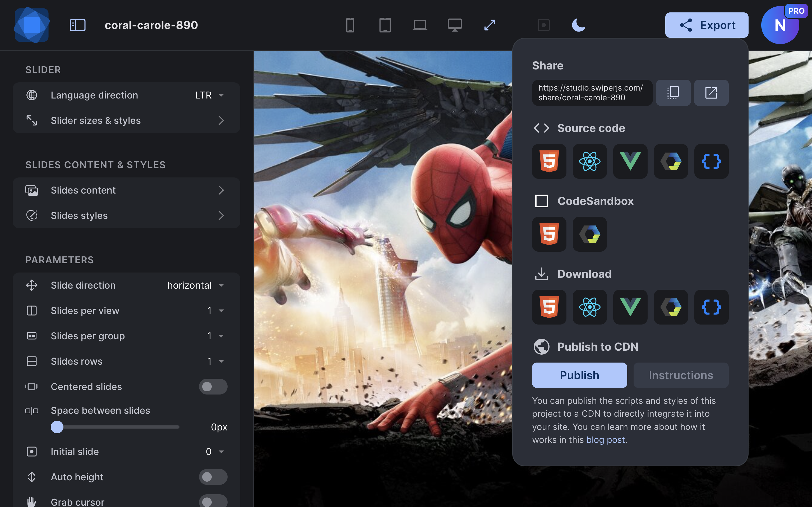Click the React download icon
The height and width of the screenshot is (507, 812).
point(589,307)
